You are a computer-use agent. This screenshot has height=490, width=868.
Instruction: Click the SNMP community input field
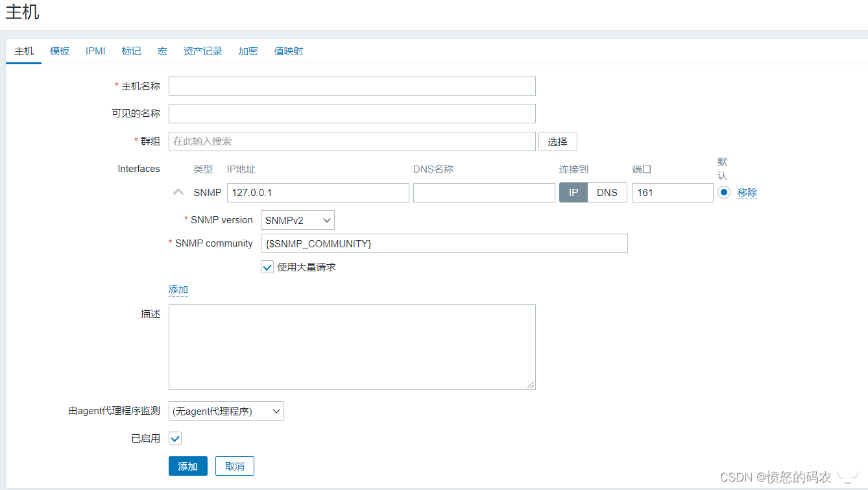444,243
